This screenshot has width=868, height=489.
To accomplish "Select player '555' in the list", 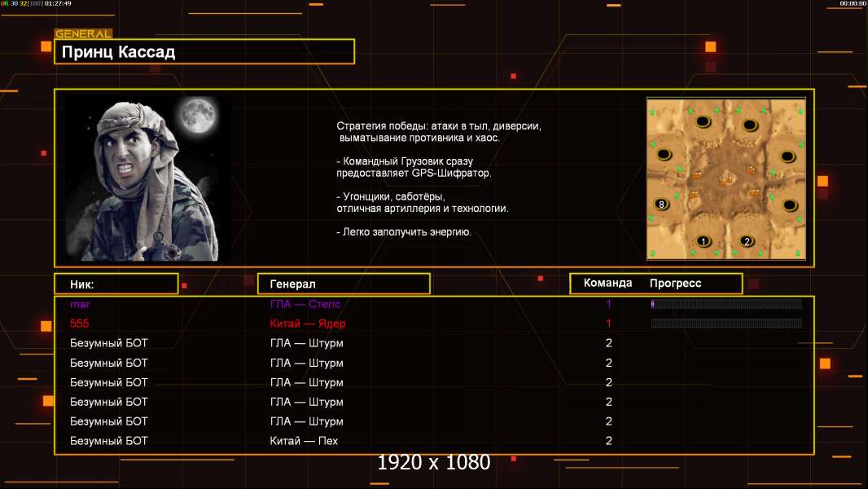I will tap(79, 324).
